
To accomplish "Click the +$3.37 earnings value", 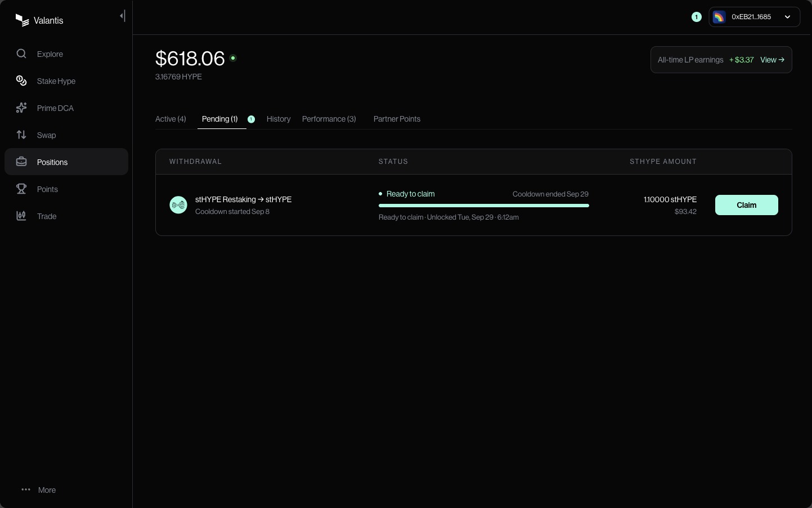I will (x=741, y=60).
